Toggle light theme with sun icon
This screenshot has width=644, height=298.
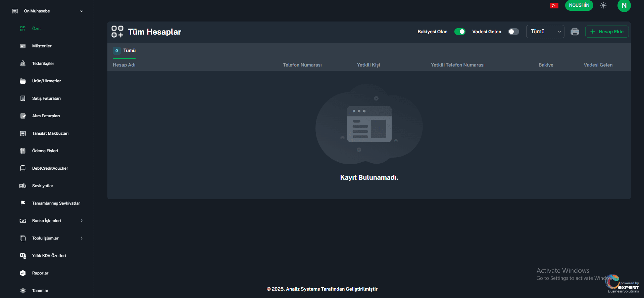coord(603,6)
